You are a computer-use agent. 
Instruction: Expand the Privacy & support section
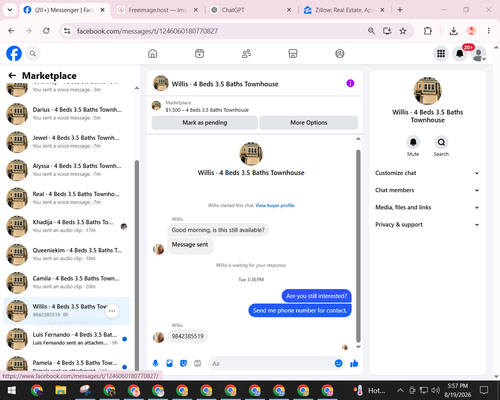[426, 225]
